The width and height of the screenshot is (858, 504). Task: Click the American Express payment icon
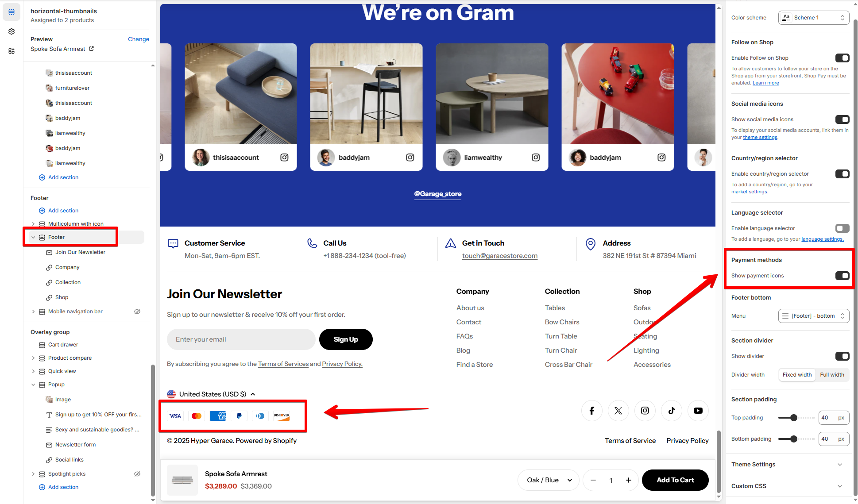tap(218, 416)
